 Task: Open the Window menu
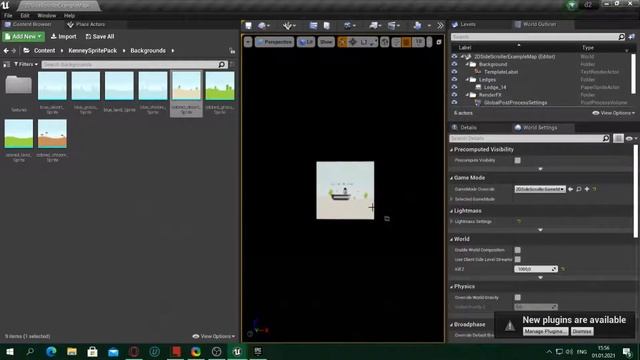[x=47, y=16]
